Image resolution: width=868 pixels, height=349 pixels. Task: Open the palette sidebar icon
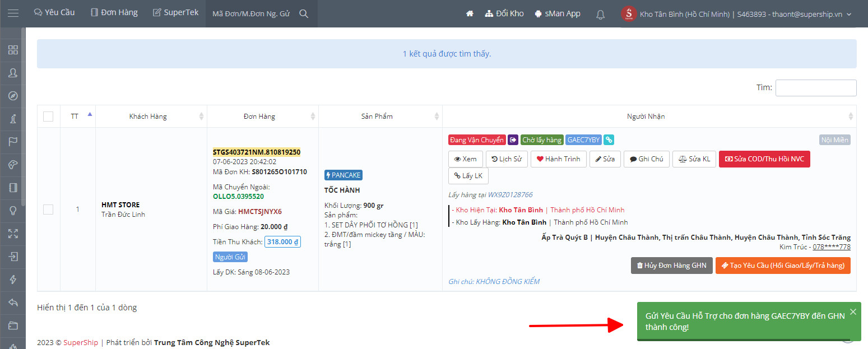13,165
